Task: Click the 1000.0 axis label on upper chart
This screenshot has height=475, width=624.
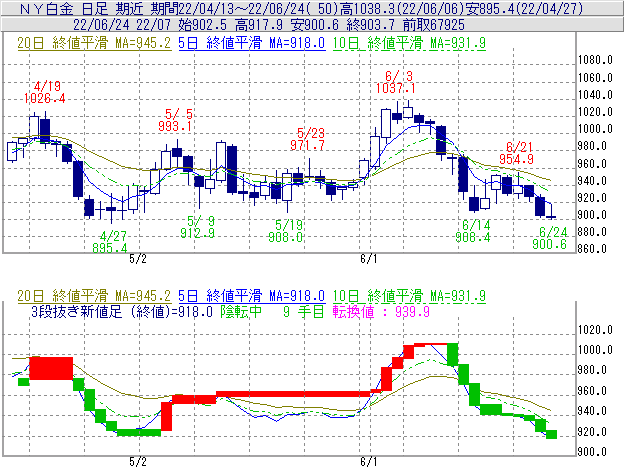Action: (595, 129)
